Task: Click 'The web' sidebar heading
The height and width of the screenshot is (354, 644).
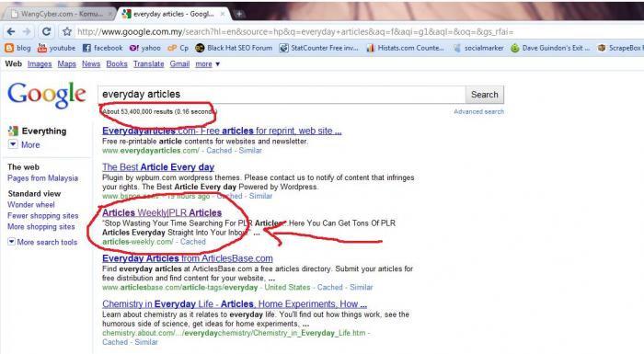Action: pyautogui.click(x=23, y=167)
